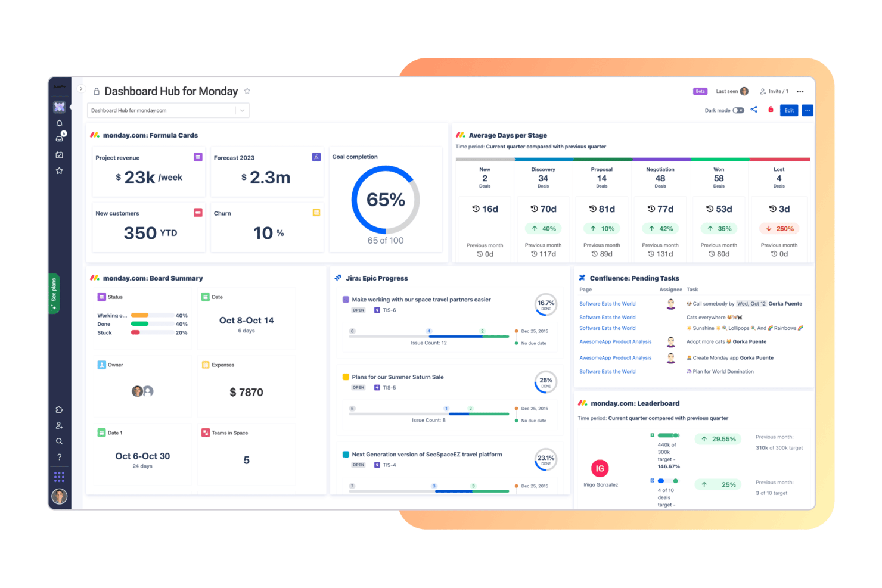The width and height of the screenshot is (882, 588).
Task: Click the Wed, Oct 12 date tag
Action: pos(751,304)
